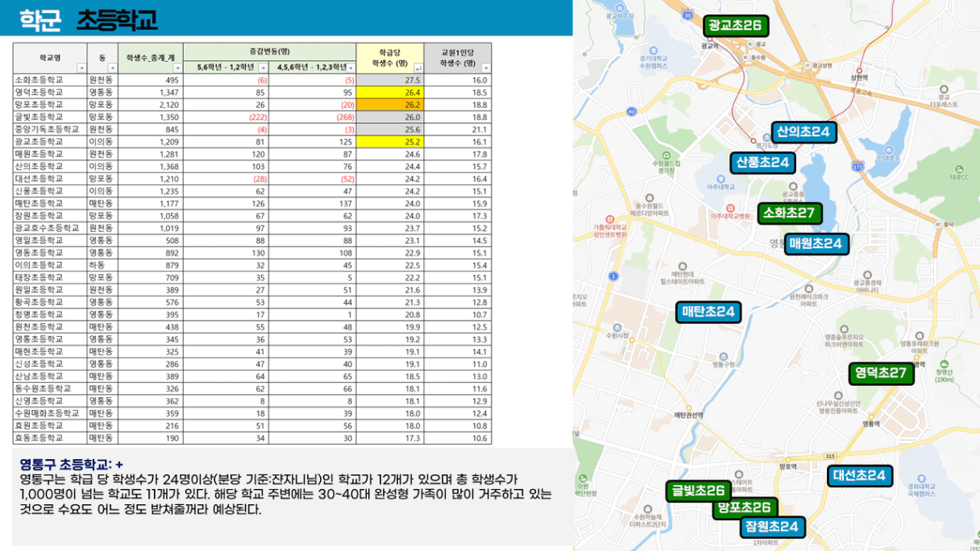
Task: Open the 학교명 column filter arrow
Action: tap(81, 69)
